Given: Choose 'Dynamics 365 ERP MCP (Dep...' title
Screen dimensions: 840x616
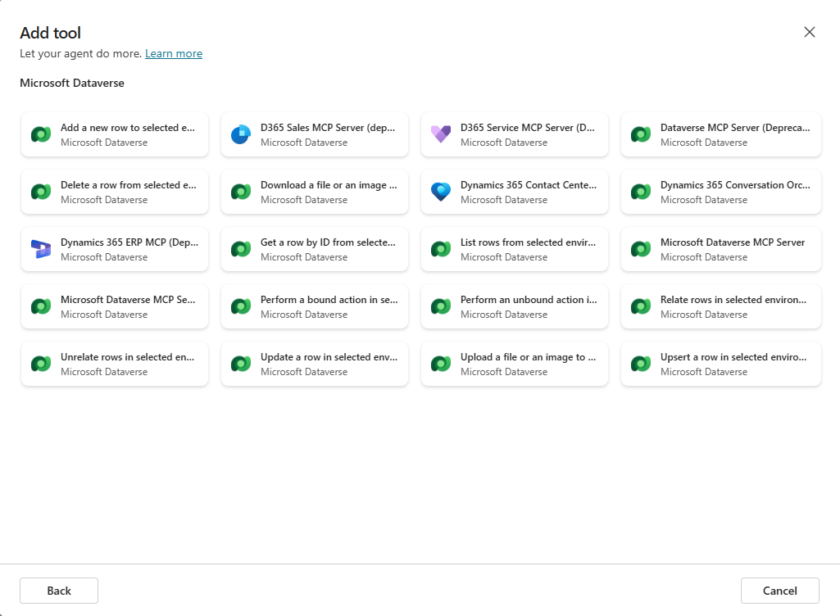Looking at the screenshot, I should pyautogui.click(x=129, y=242).
